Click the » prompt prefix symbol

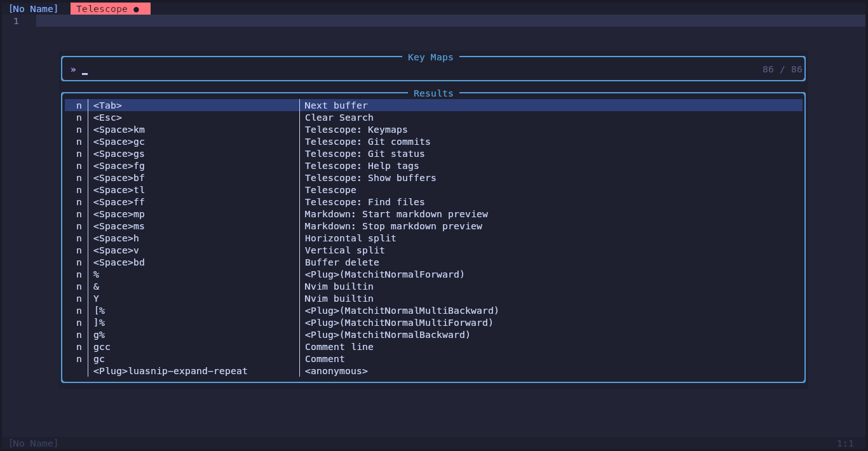(x=74, y=69)
